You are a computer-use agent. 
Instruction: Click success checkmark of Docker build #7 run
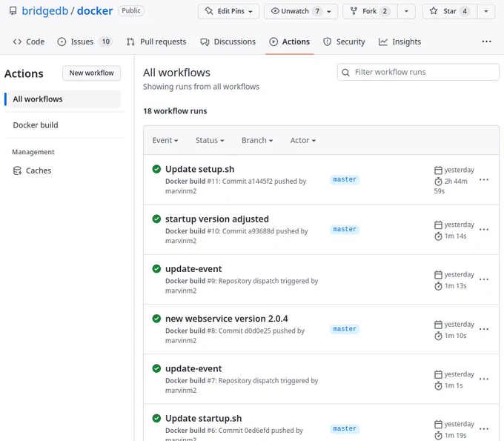[156, 368]
